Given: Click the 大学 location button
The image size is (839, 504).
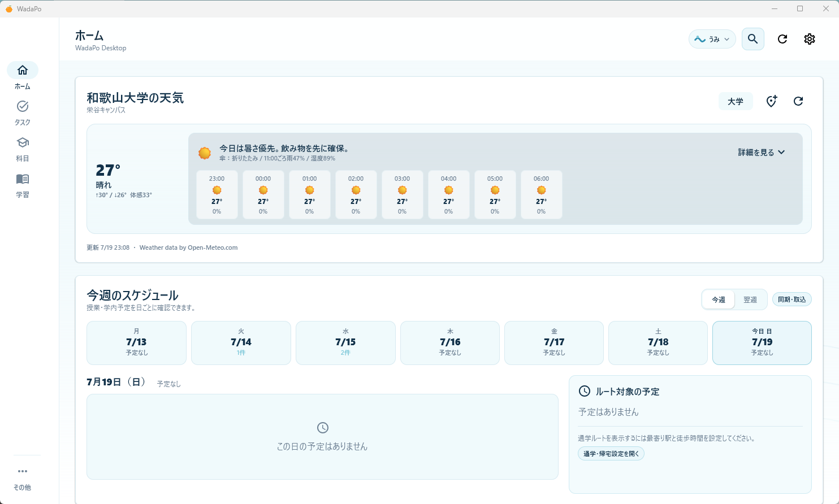Looking at the screenshot, I should coord(736,101).
